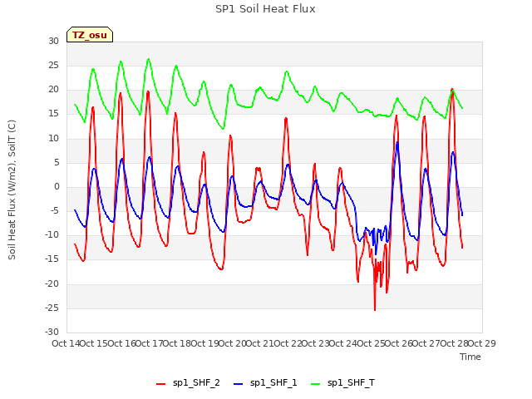Image resolution: width=532 pixels, height=399 pixels.
Task: Click the -25 y-axis tick label
Action: tap(52, 308)
